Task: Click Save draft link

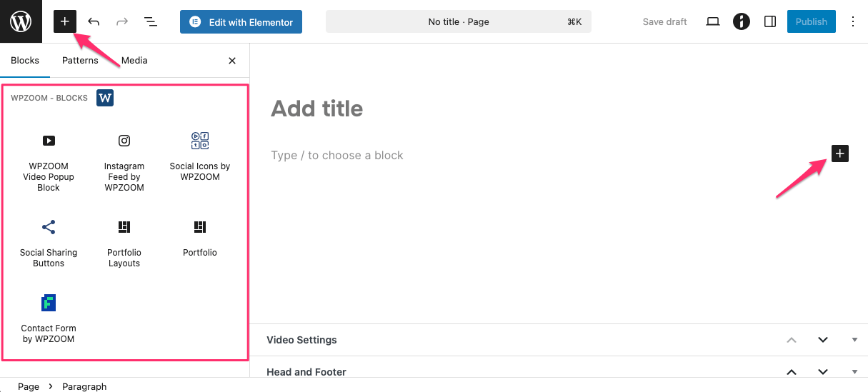Action: tap(664, 21)
